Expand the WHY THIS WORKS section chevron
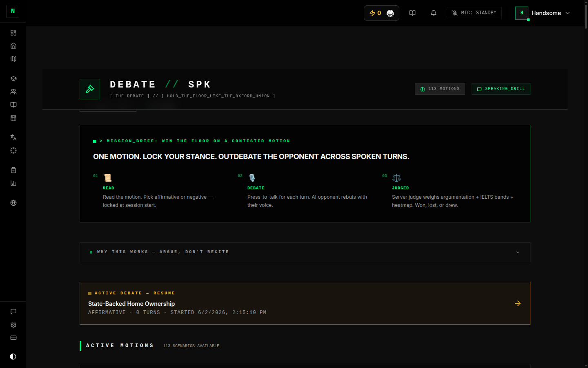588x368 pixels. (x=518, y=252)
